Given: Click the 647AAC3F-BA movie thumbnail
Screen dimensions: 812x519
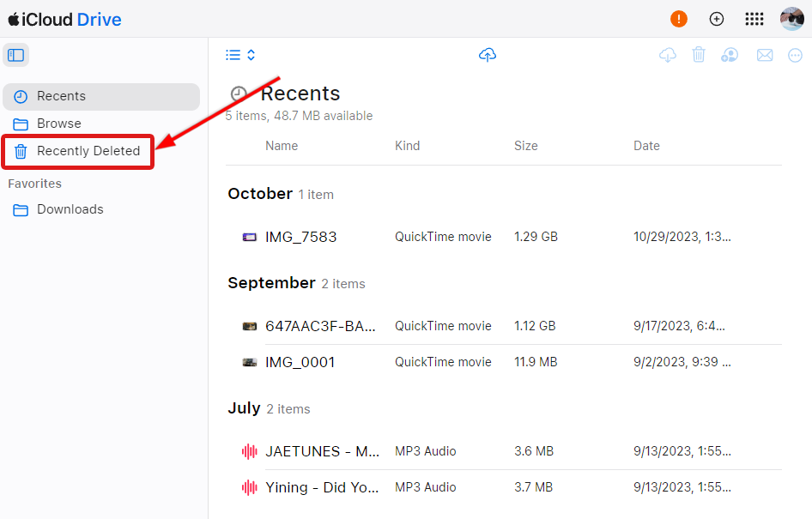Looking at the screenshot, I should (x=250, y=326).
